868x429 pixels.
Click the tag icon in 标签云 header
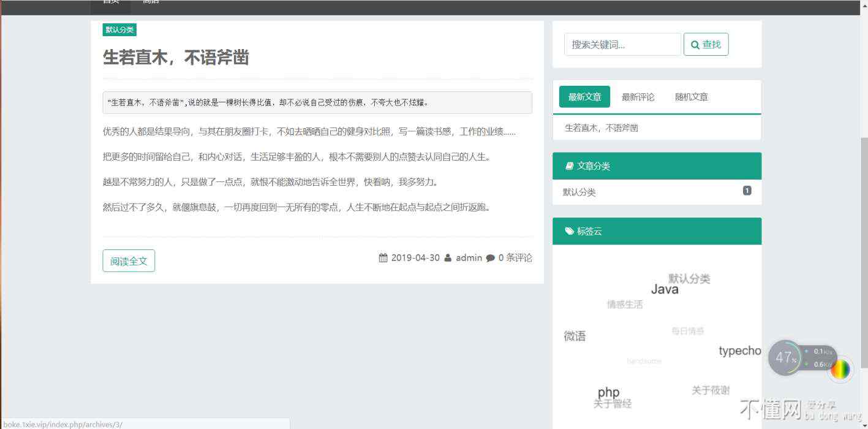(x=569, y=231)
